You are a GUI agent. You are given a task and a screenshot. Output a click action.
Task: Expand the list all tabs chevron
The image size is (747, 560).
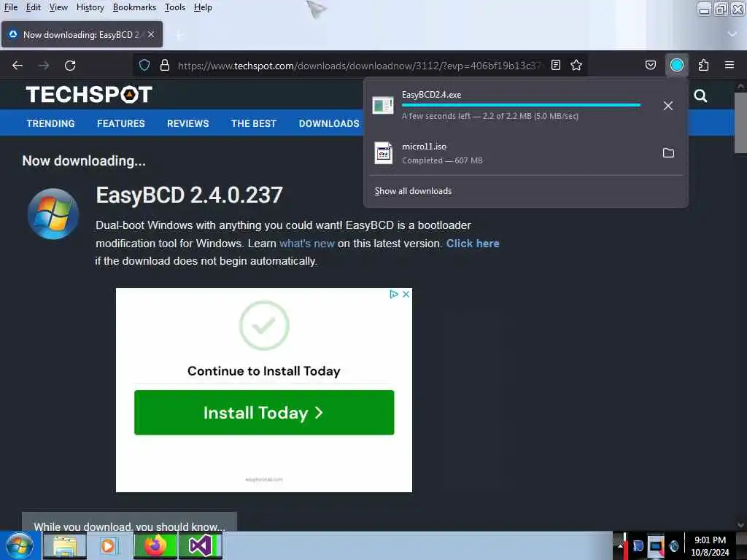(732, 34)
